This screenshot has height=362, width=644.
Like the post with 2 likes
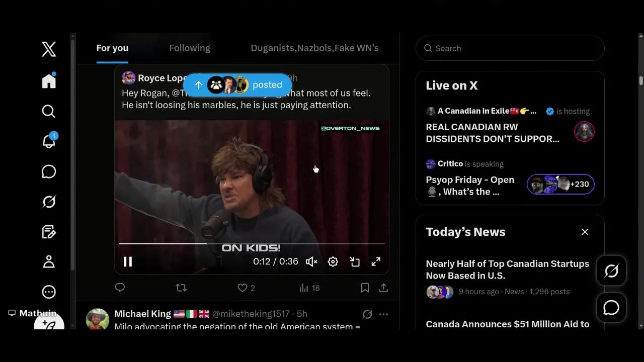[246, 288]
